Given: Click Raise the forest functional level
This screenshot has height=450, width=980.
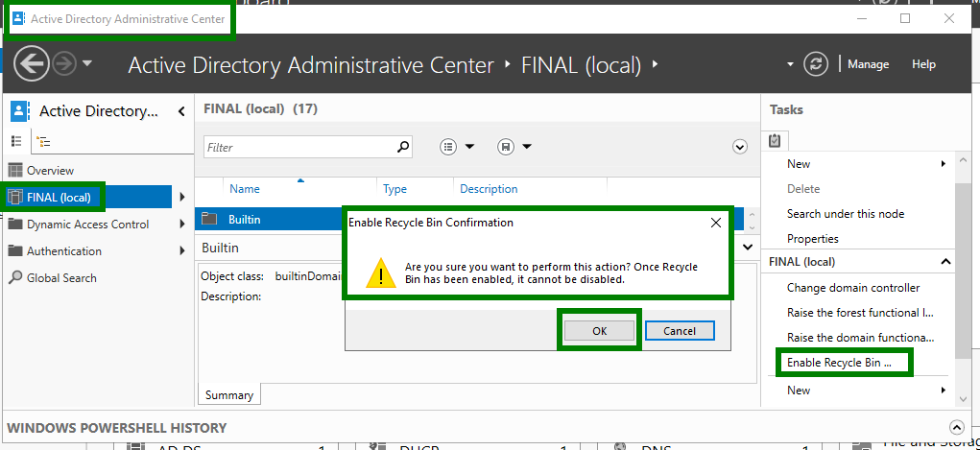Looking at the screenshot, I should pos(861,313).
